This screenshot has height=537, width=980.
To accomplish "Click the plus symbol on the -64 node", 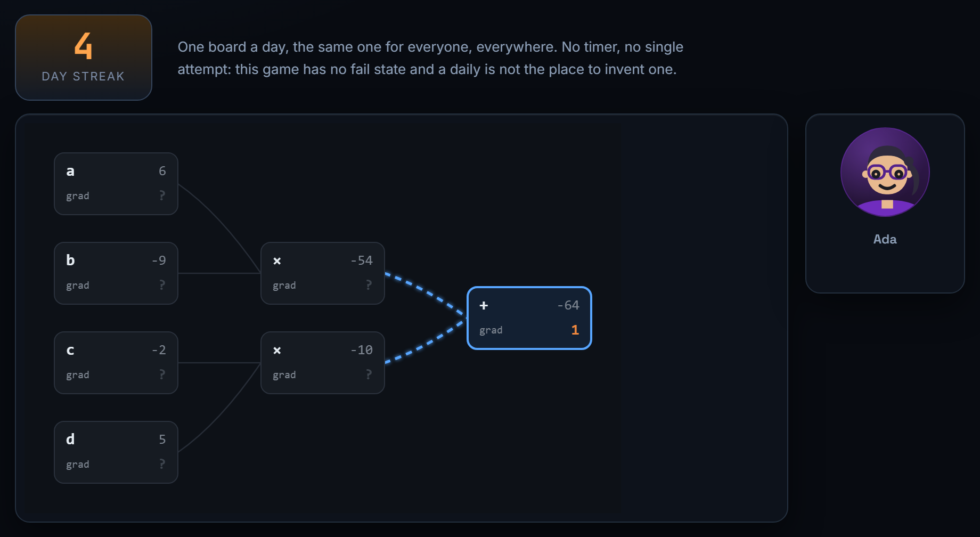I will point(484,305).
